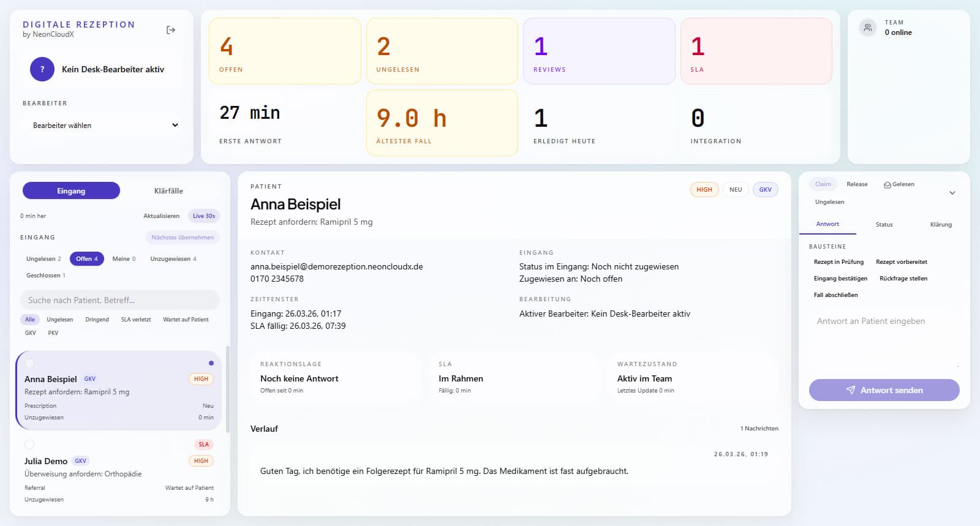The width and height of the screenshot is (980, 526).
Task: Click the Integration card
Action: 756,123
